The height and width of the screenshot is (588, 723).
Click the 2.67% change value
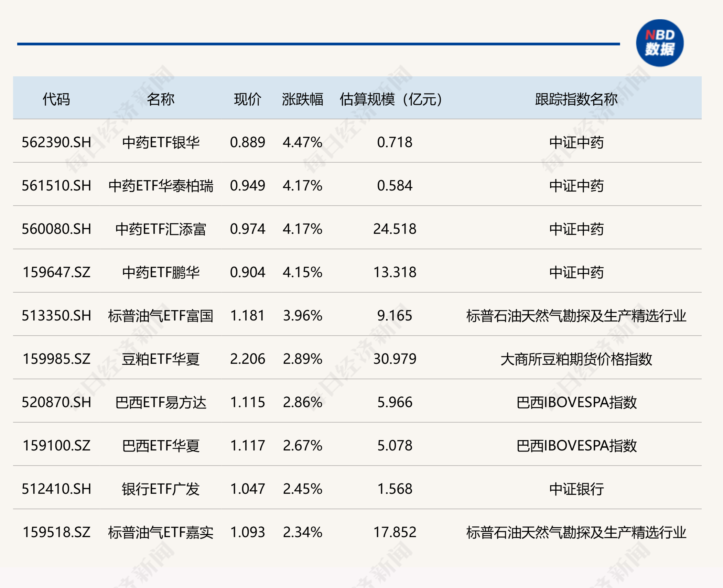coord(303,446)
